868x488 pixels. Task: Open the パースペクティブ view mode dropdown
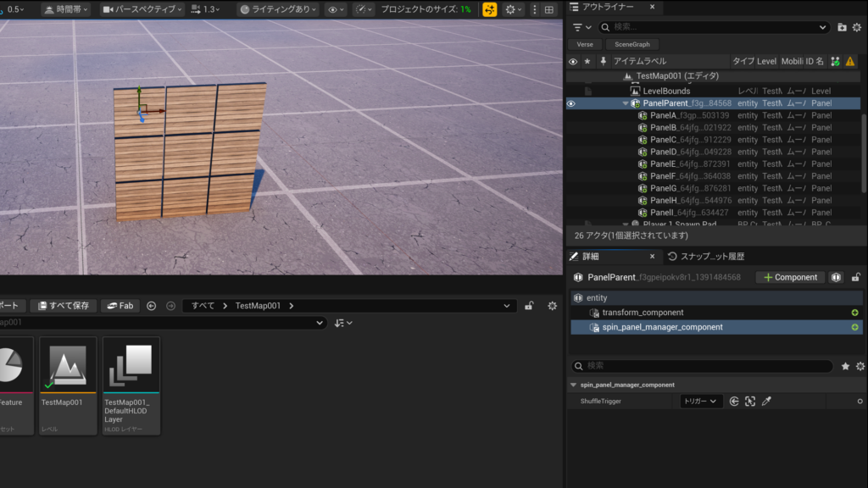(x=142, y=9)
